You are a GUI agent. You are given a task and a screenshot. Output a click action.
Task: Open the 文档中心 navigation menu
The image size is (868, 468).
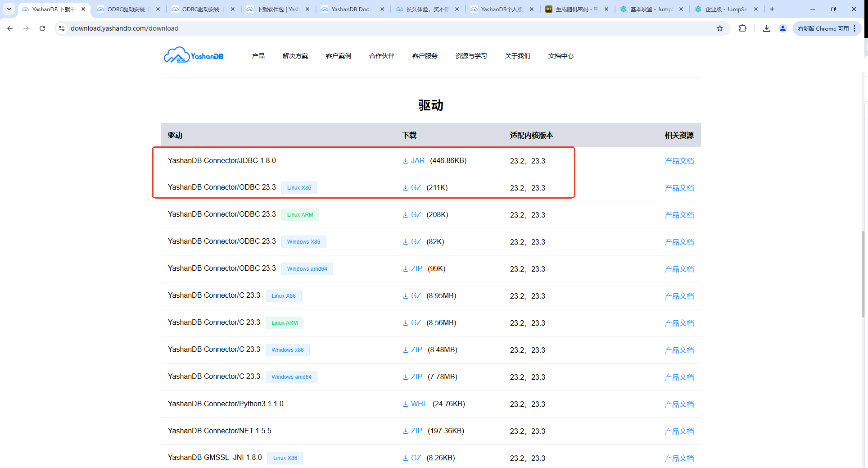561,56
